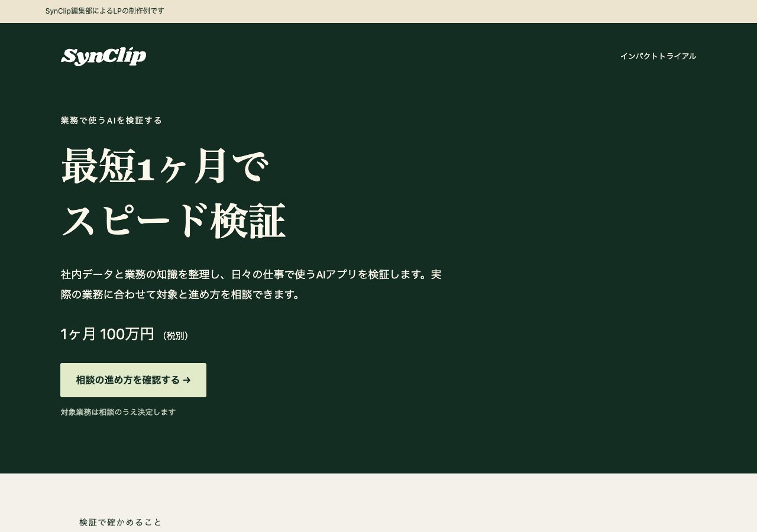757x532 pixels.
Task: Click the 社内データと業務の知識を整理し description paragraph
Action: coord(251,284)
